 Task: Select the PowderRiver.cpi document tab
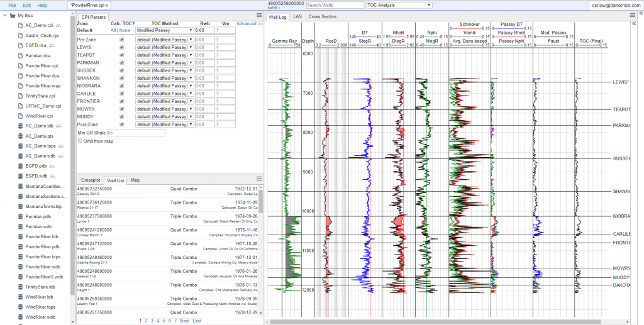coord(89,5)
